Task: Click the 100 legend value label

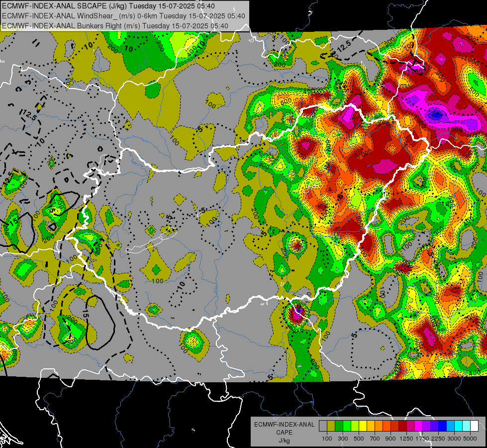Action: click(327, 439)
